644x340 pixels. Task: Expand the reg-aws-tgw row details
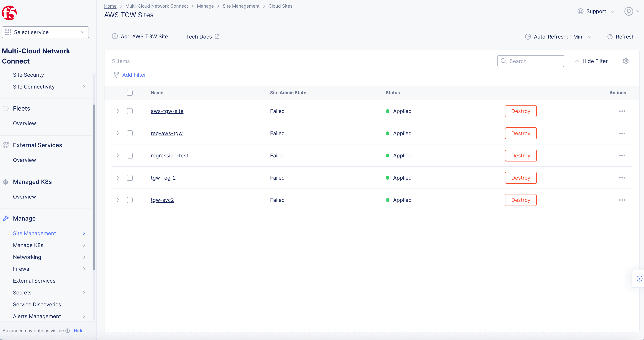click(x=118, y=133)
